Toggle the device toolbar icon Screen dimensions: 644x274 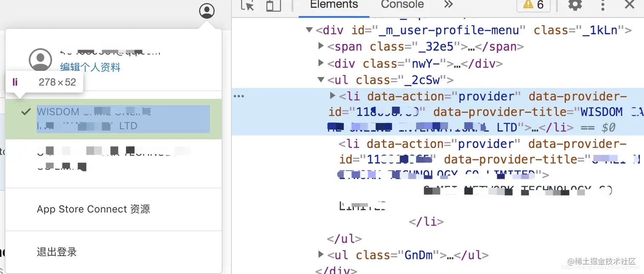coord(273,5)
